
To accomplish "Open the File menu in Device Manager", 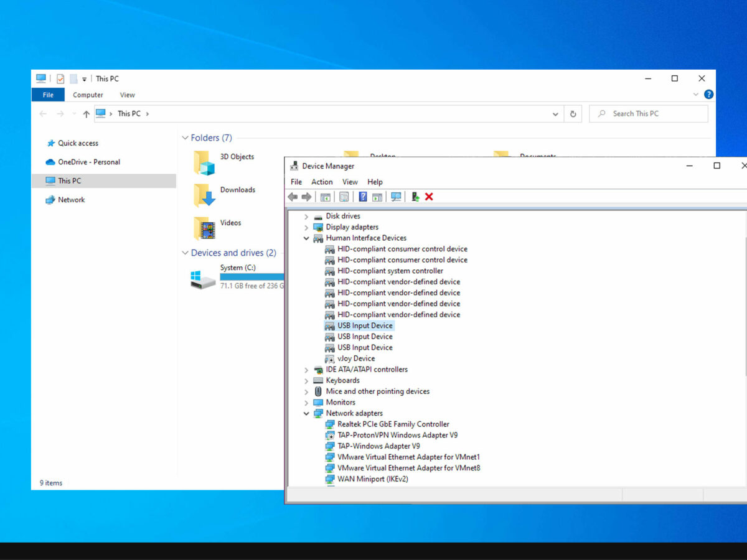I will click(x=296, y=182).
